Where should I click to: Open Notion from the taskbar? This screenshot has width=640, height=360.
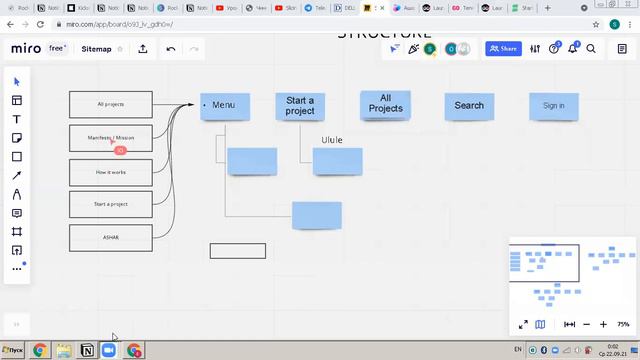click(x=87, y=350)
